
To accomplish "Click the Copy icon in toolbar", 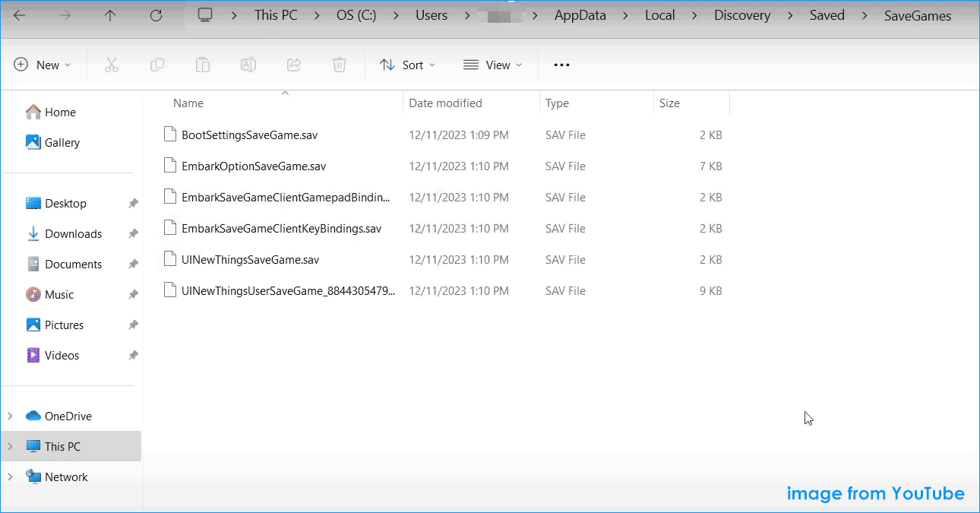I will (x=157, y=65).
